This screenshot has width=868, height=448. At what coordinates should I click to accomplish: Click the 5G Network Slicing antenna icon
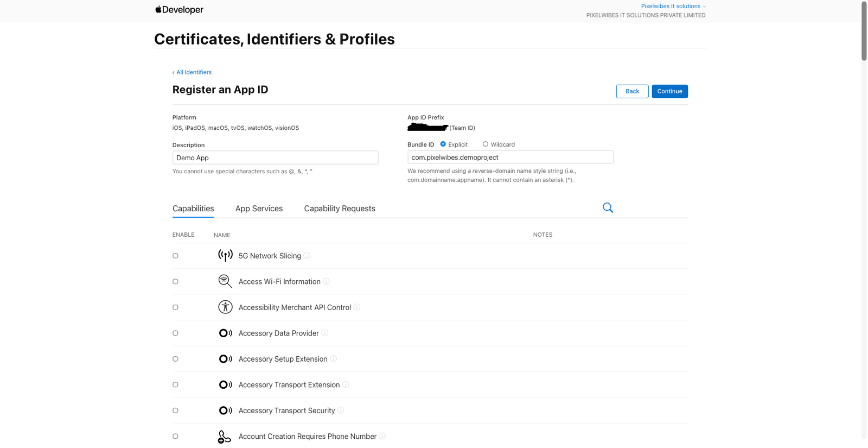point(225,255)
